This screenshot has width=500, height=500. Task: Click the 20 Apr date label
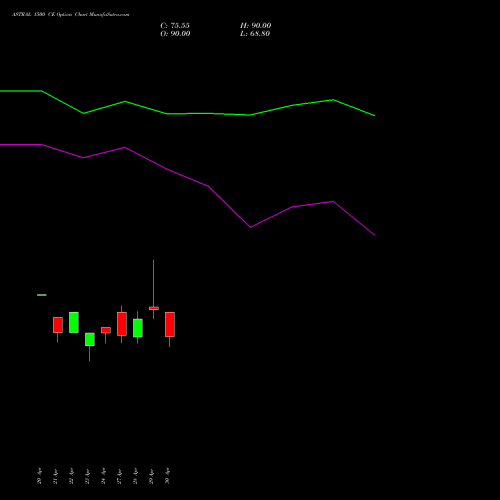pyautogui.click(x=39, y=476)
